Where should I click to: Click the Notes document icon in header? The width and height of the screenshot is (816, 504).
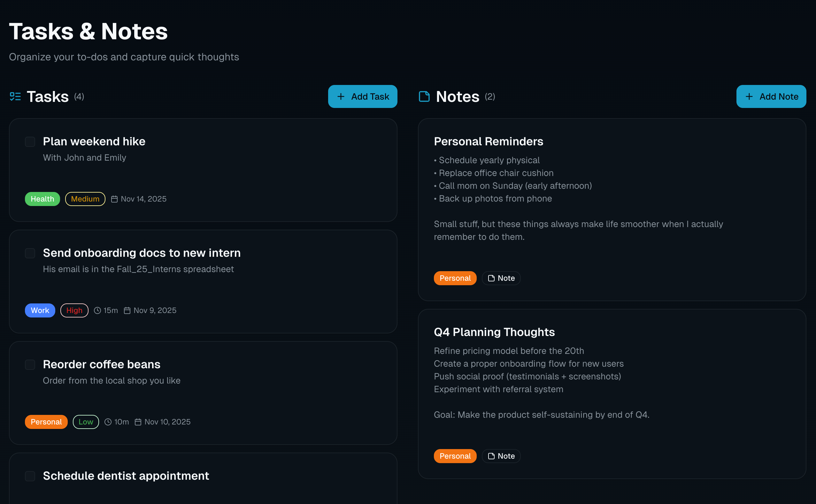click(424, 97)
